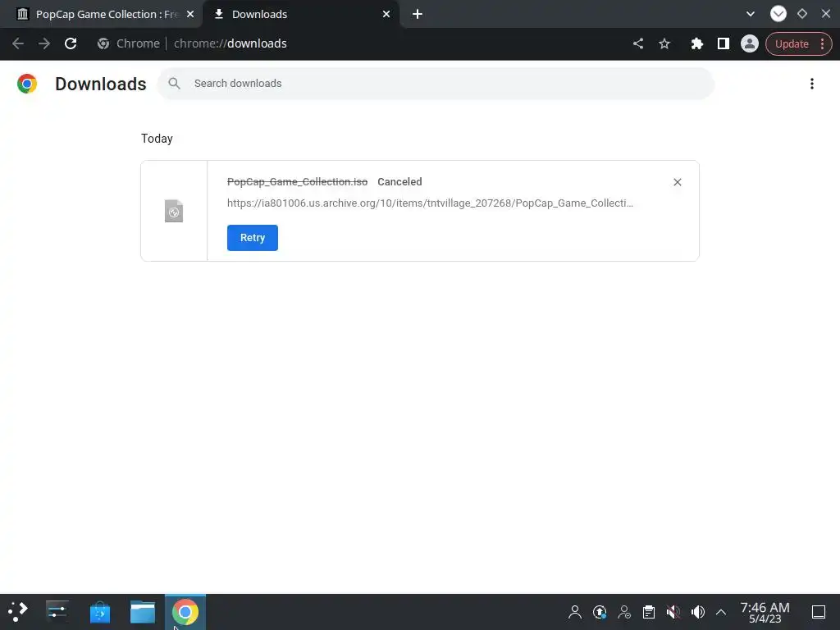Click the Today section heading
840x630 pixels.
pyautogui.click(x=157, y=139)
